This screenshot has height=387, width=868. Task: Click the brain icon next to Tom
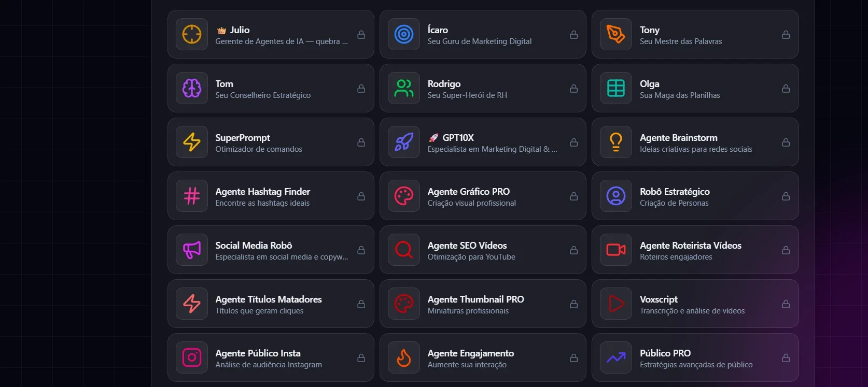tap(192, 88)
